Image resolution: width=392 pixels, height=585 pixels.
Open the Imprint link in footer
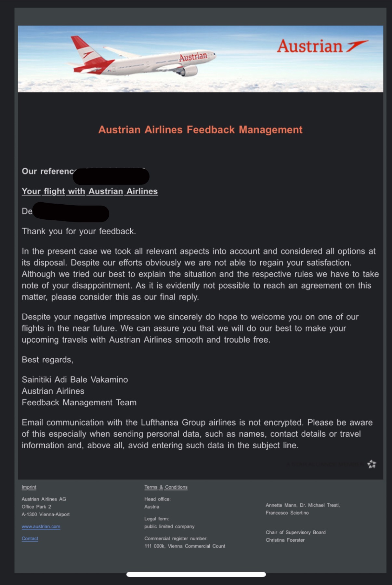point(29,487)
